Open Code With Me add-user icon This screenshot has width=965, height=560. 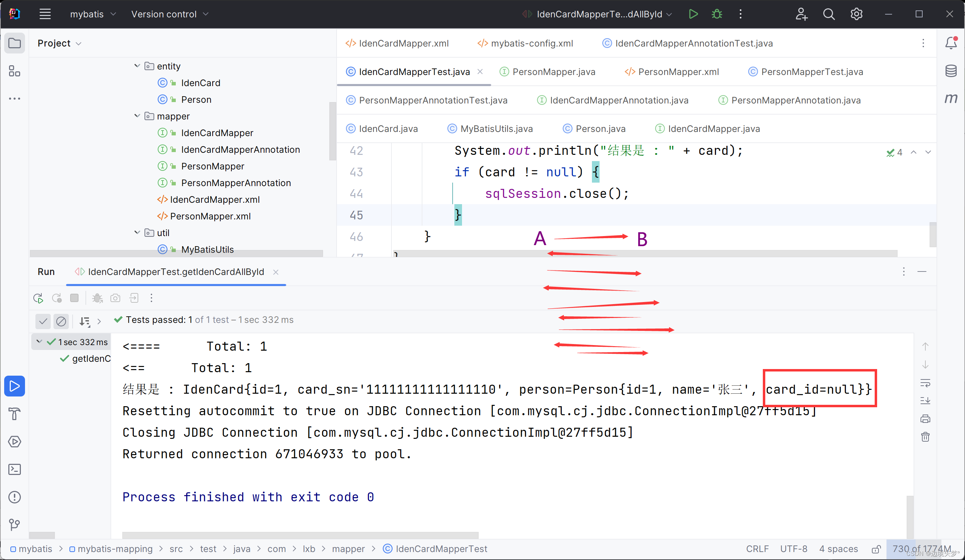coord(801,14)
